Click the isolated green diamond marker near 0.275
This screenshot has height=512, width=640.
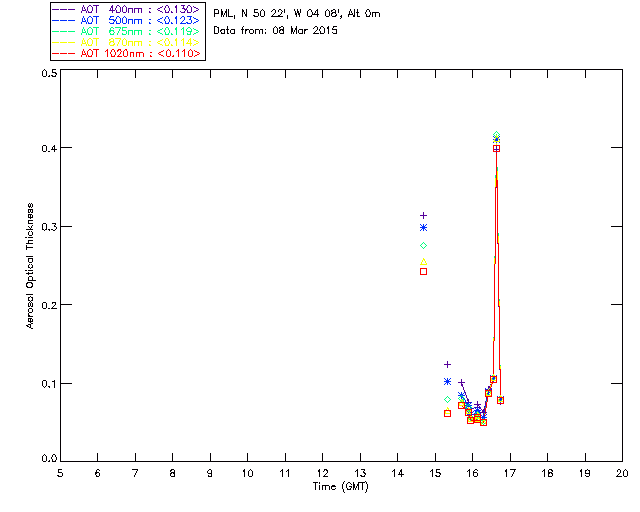424,245
